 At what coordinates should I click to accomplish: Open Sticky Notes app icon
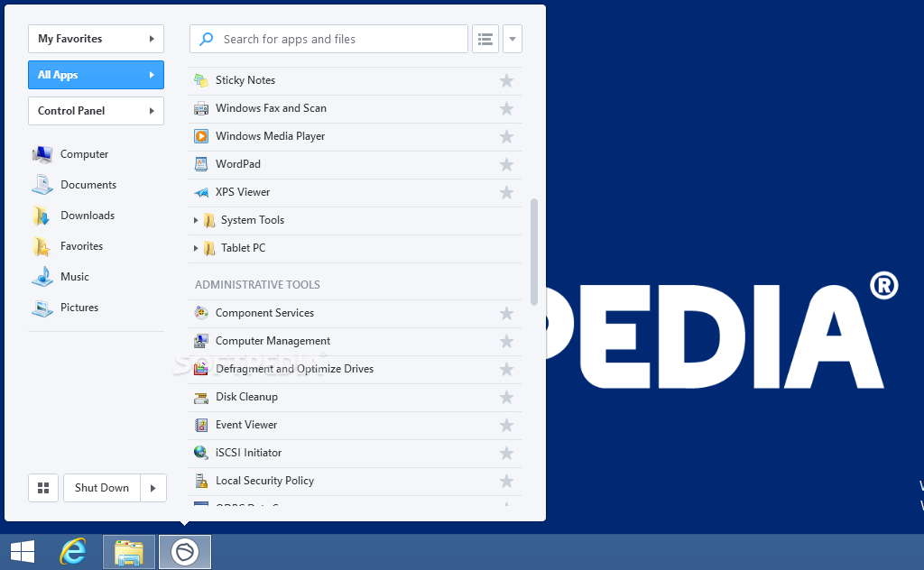pos(201,80)
